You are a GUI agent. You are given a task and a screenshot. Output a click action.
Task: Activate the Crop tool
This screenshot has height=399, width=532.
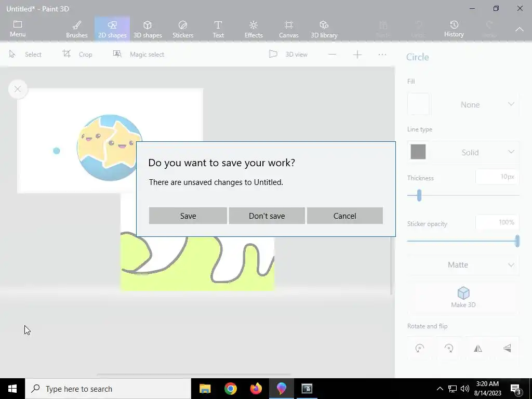coord(77,54)
